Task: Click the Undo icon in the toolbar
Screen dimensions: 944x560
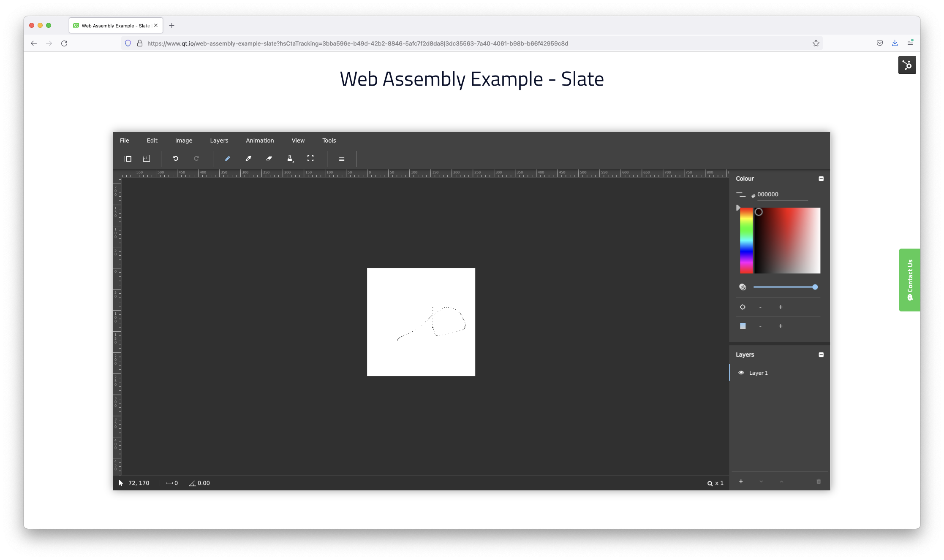Action: (176, 158)
